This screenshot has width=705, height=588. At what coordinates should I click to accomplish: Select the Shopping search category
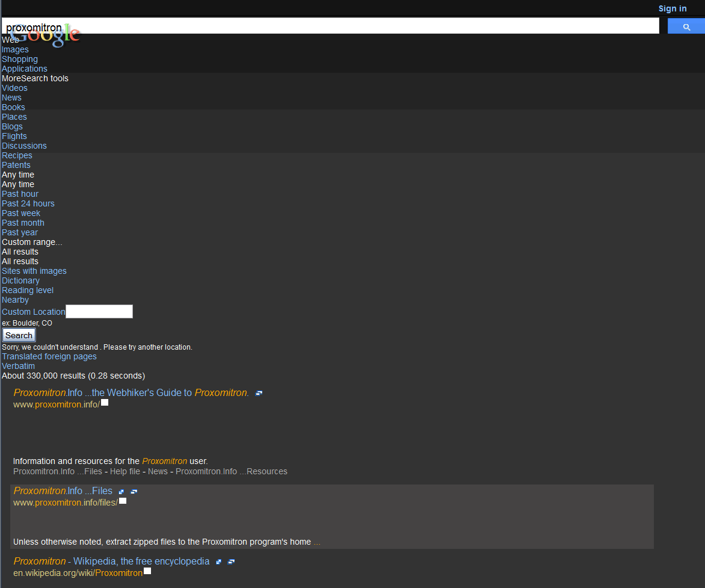[20, 59]
